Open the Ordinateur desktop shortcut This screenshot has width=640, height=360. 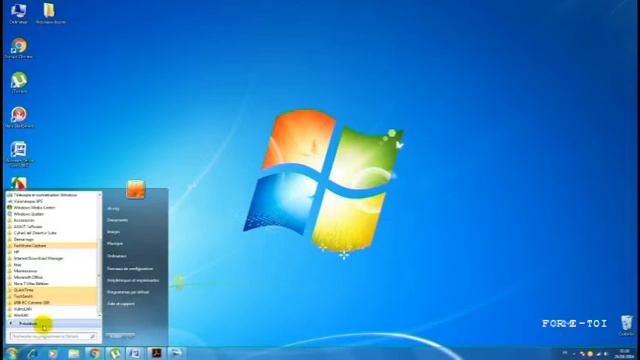[x=18, y=14]
